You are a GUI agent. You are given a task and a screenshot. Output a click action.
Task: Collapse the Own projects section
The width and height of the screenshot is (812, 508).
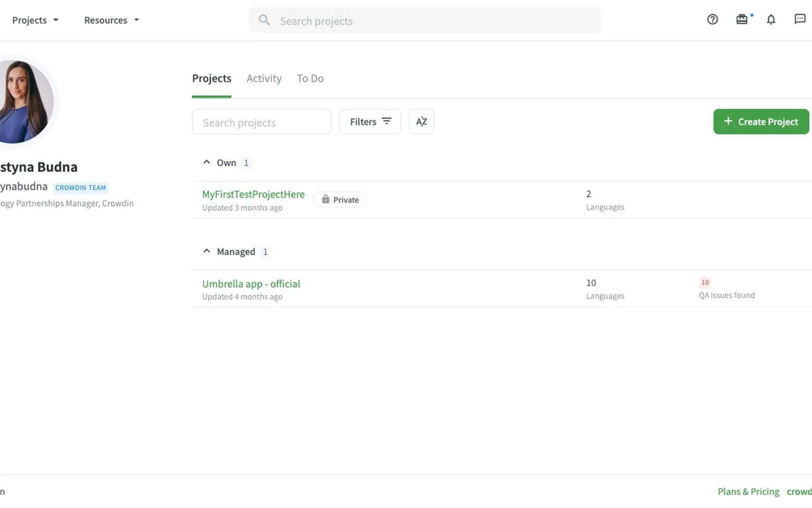click(207, 163)
